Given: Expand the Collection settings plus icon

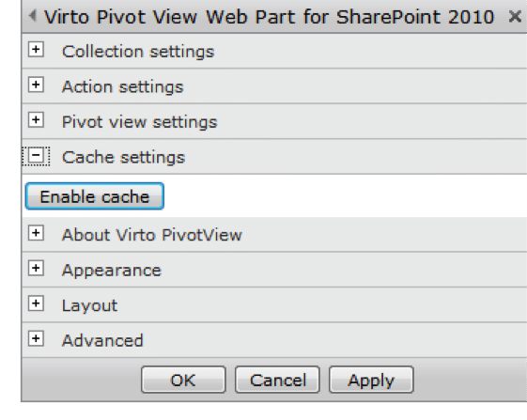Looking at the screenshot, I should (x=36, y=50).
